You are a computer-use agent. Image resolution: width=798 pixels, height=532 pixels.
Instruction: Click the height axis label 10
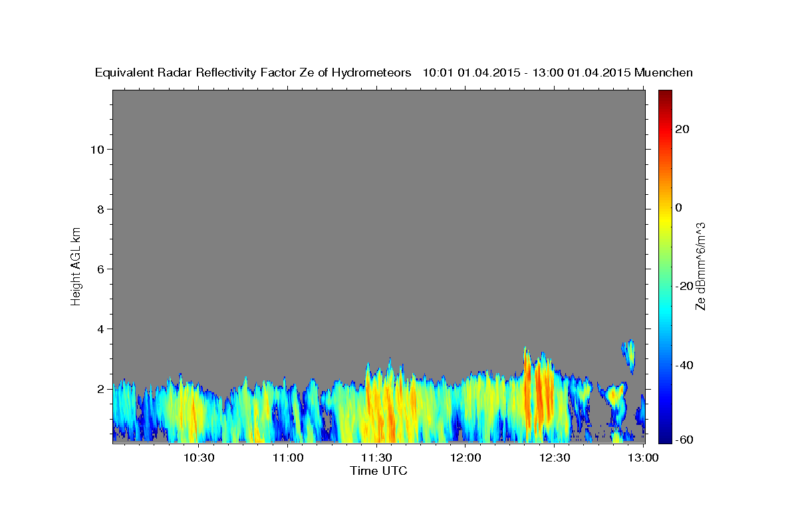point(96,149)
